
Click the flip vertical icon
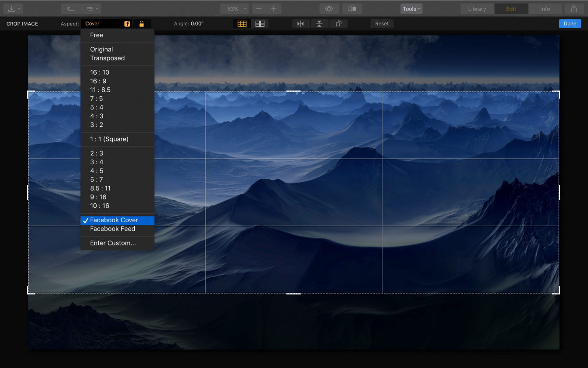[319, 24]
